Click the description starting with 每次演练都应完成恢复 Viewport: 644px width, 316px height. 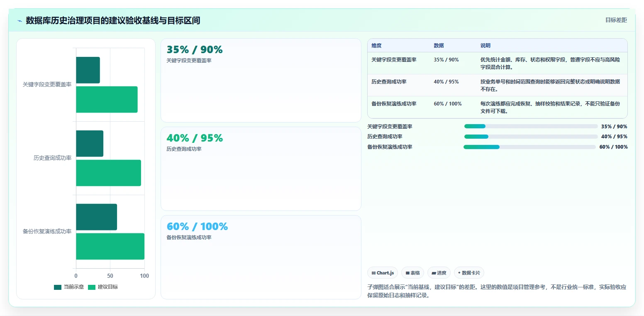coord(550,107)
